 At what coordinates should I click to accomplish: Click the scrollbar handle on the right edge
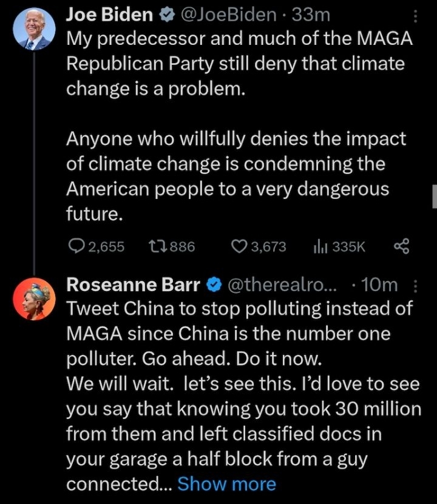tap(434, 197)
